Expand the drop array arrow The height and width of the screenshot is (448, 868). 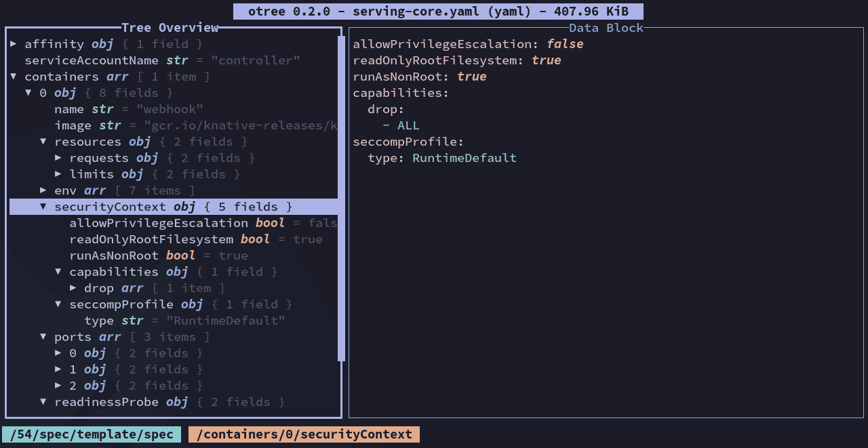[73, 288]
